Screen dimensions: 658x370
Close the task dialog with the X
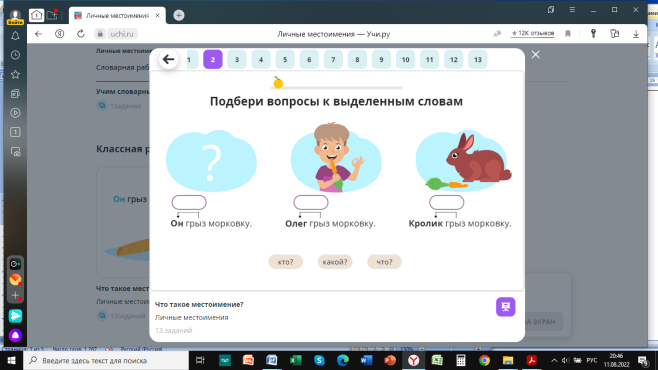coord(535,55)
